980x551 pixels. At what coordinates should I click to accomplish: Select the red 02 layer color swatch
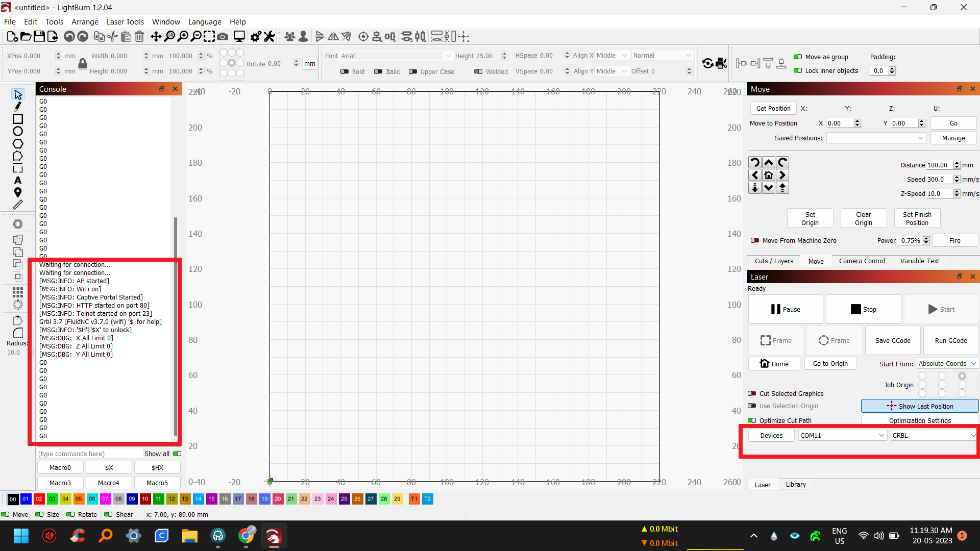point(39,499)
